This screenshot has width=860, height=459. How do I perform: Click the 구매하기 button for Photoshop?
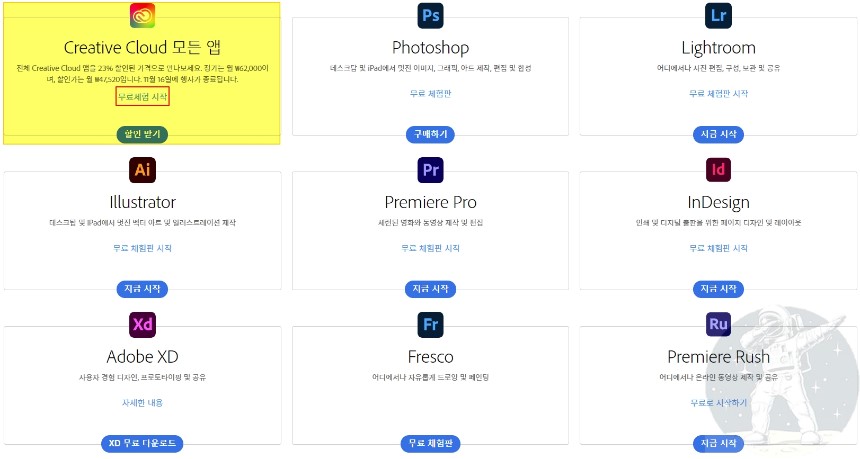click(x=431, y=134)
